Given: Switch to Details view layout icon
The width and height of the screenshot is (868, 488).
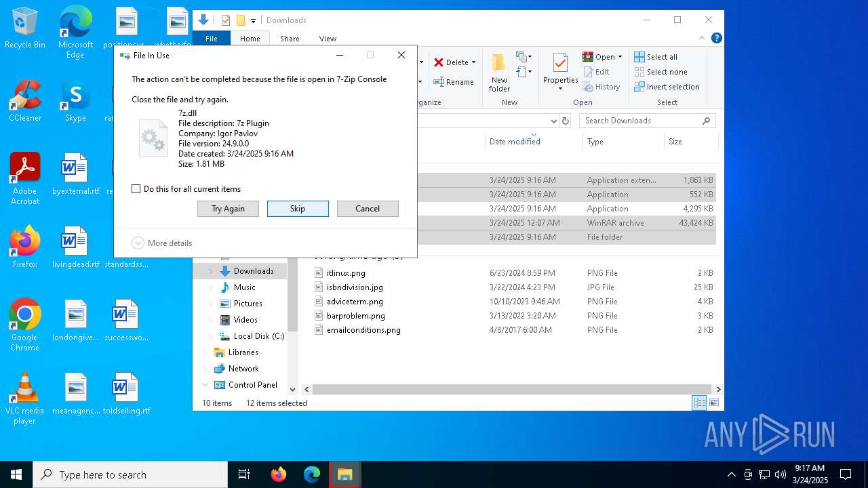Looking at the screenshot, I should 699,403.
